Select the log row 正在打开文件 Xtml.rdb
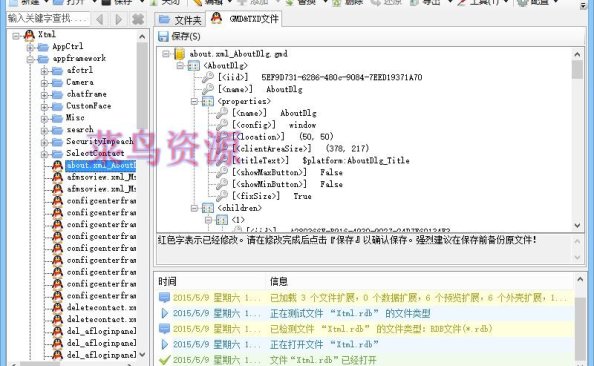The width and height of the screenshot is (594, 366). click(365, 344)
